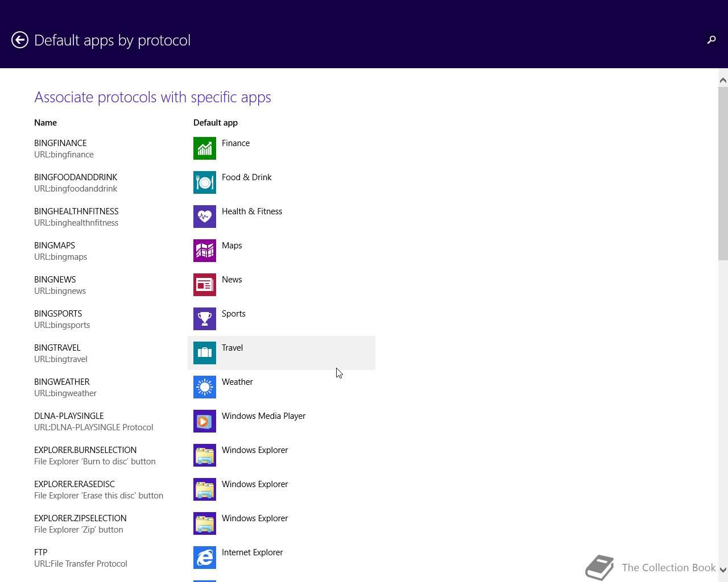Select Windows Explorer label for EXPLORER.ERASEDISC
728x582 pixels.
pos(255,484)
